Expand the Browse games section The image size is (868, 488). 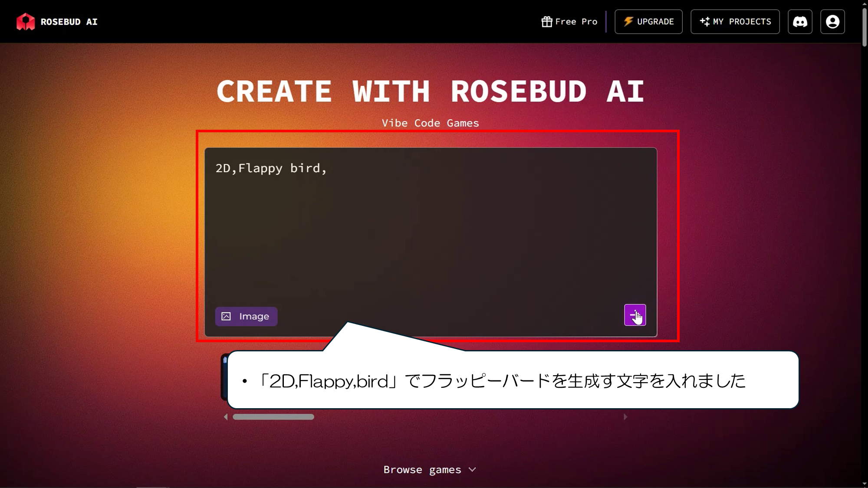[430, 470]
